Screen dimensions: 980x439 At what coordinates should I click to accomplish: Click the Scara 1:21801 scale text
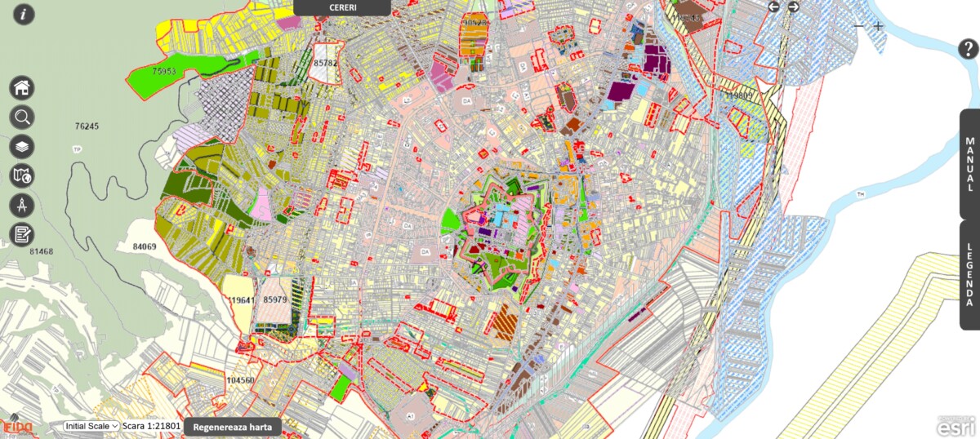coord(152,426)
